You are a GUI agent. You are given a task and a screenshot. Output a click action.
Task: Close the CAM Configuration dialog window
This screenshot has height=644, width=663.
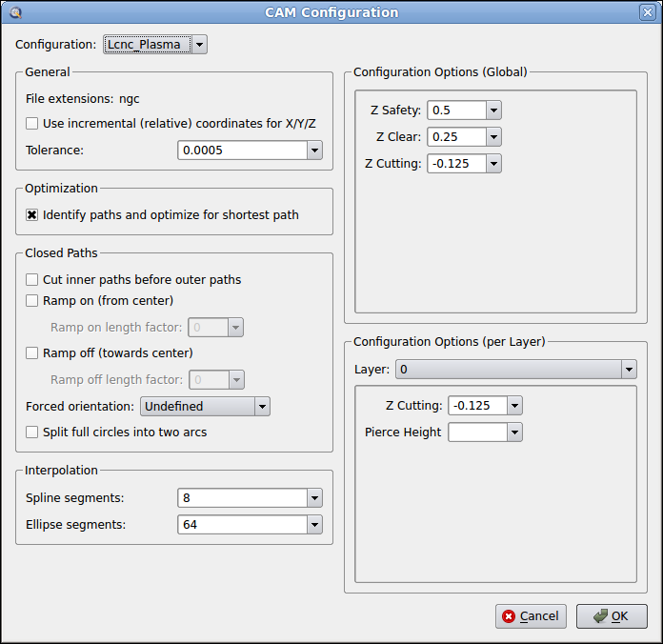[x=648, y=12]
